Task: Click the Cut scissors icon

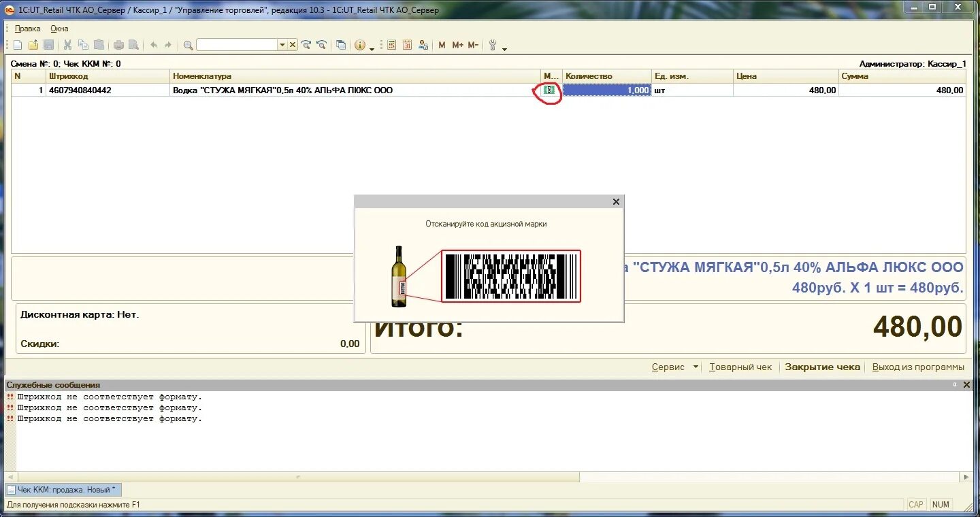Action: coord(67,45)
